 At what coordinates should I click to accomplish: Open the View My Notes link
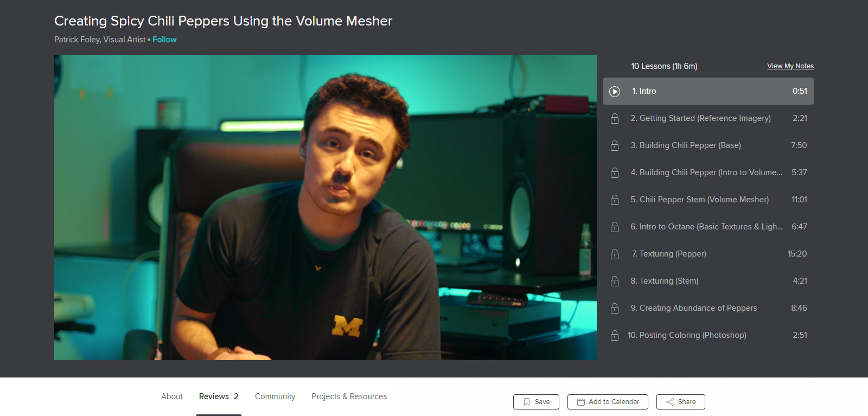[790, 66]
